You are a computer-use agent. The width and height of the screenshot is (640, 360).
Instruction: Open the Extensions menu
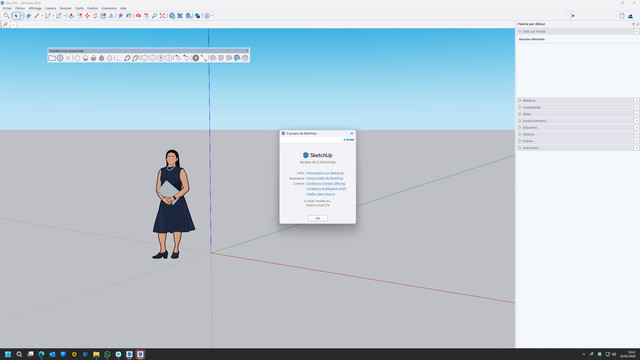pos(109,8)
